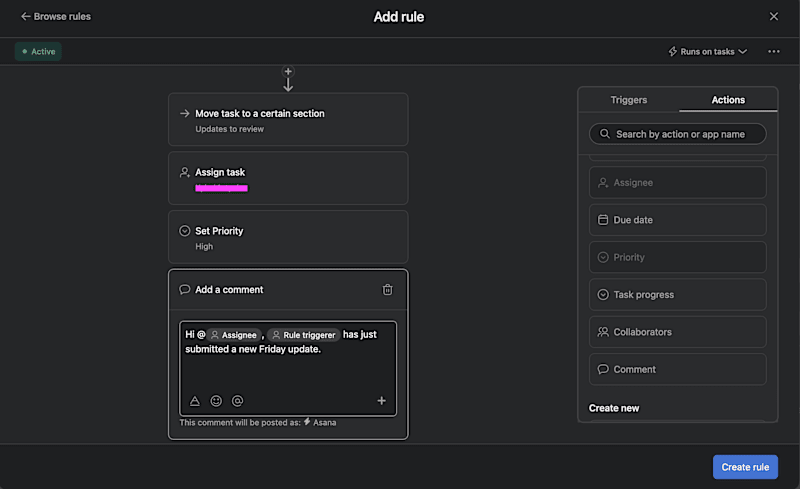The height and width of the screenshot is (489, 800).
Task: Click the 'Create new' heading
Action: 614,408
